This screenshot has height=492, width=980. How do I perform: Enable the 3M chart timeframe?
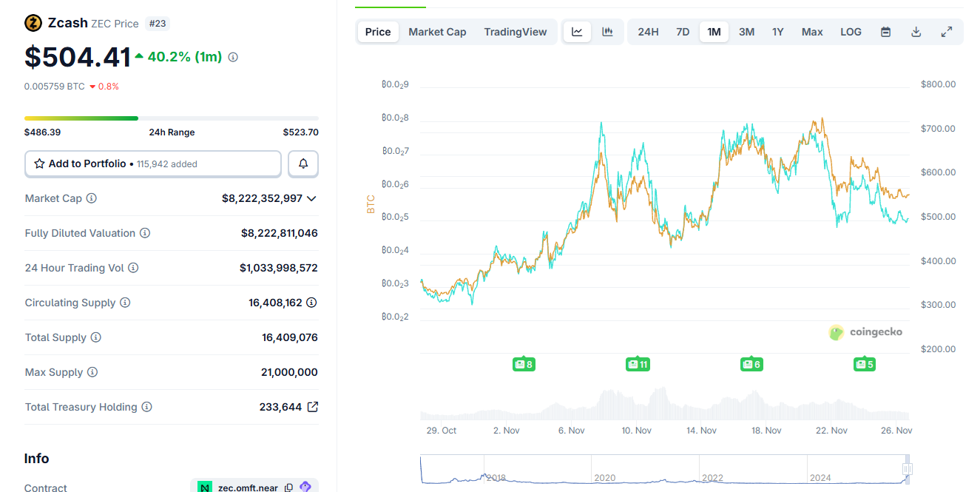point(746,31)
